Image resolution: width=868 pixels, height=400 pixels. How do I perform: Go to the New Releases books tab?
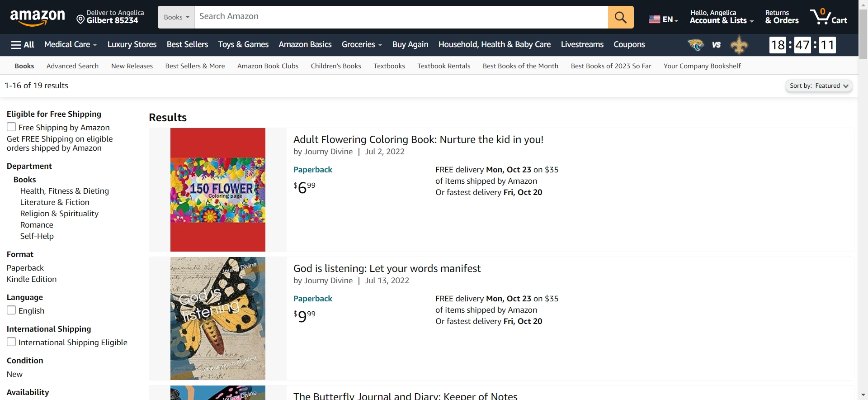click(132, 66)
